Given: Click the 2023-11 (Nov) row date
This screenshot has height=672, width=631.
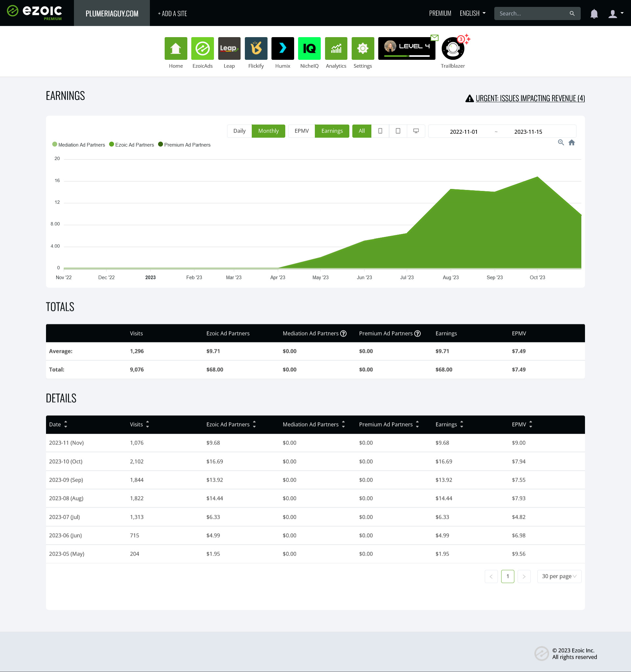Looking at the screenshot, I should 66,443.
